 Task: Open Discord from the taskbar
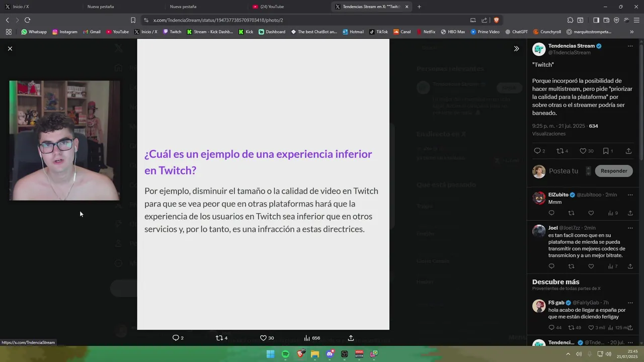(x=330, y=354)
